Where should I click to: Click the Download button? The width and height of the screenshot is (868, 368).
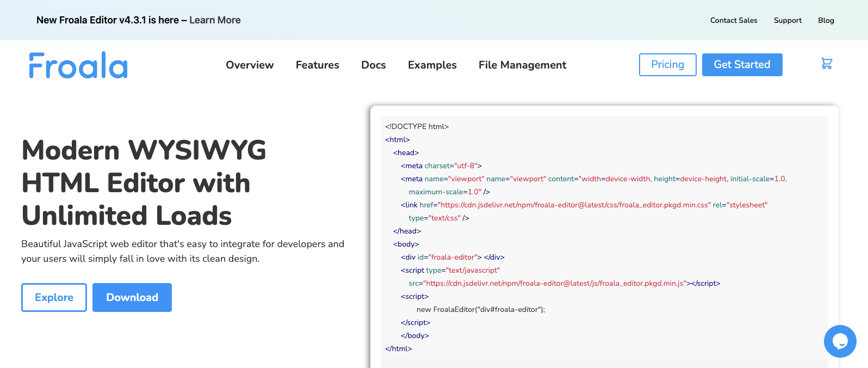pyautogui.click(x=132, y=297)
